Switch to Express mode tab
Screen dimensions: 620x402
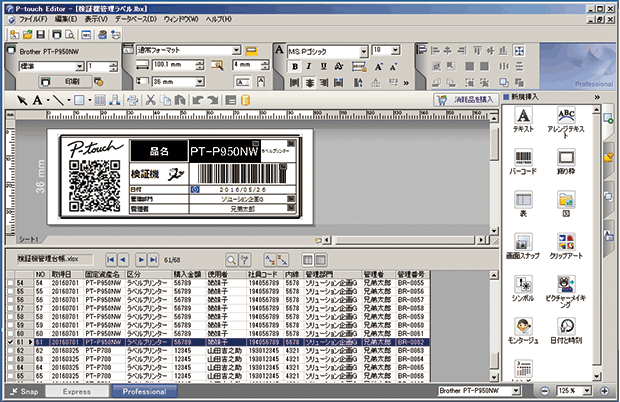[77, 392]
